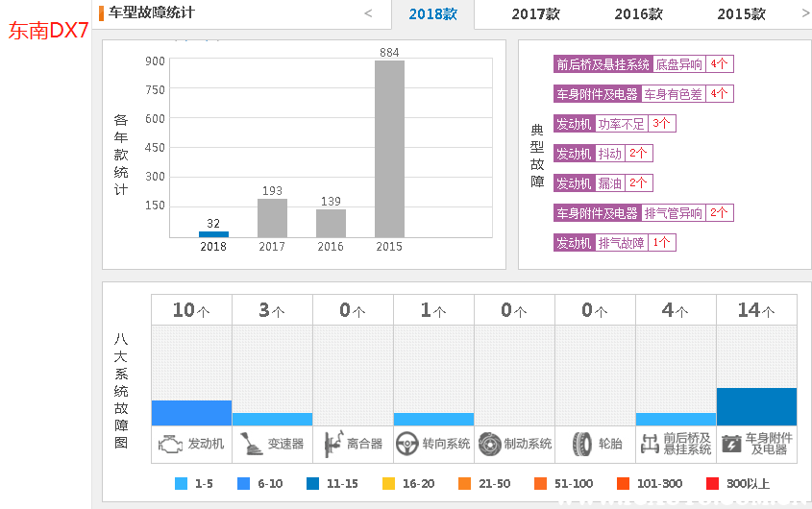
Task: Click the engine (发动机) system icon
Action: click(x=170, y=445)
